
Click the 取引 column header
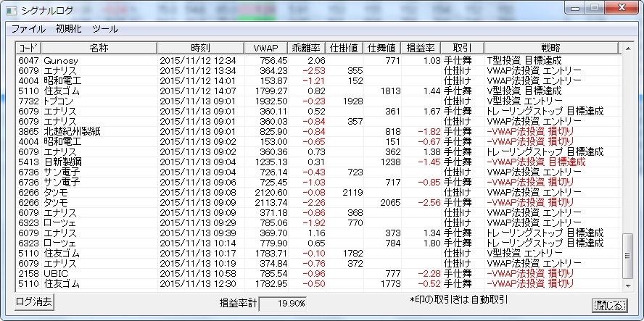point(462,48)
